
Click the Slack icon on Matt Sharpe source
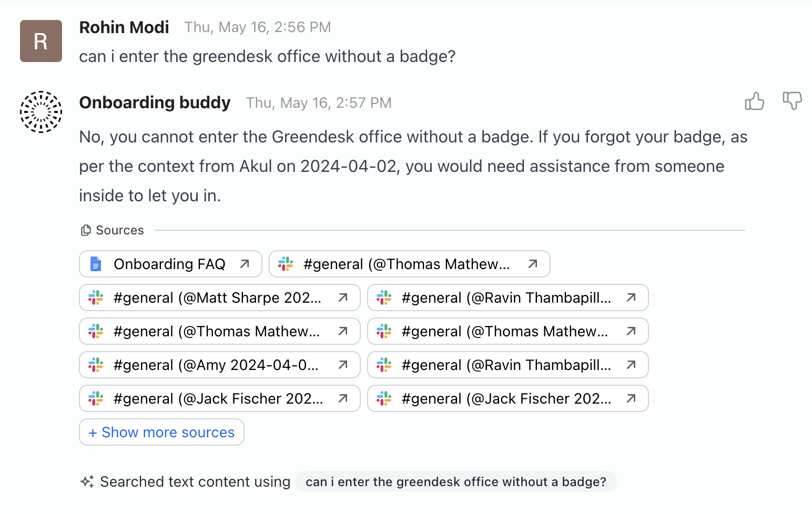click(96, 297)
